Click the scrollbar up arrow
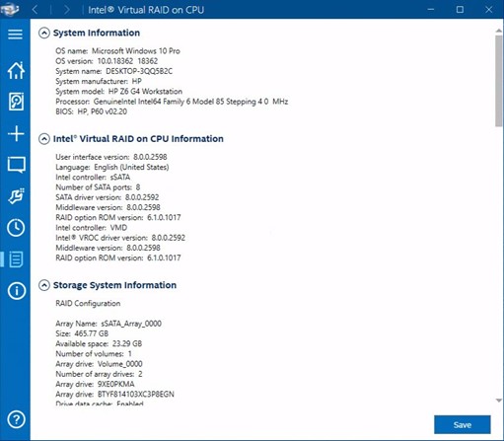This screenshot has height=441, width=504. 499,31
